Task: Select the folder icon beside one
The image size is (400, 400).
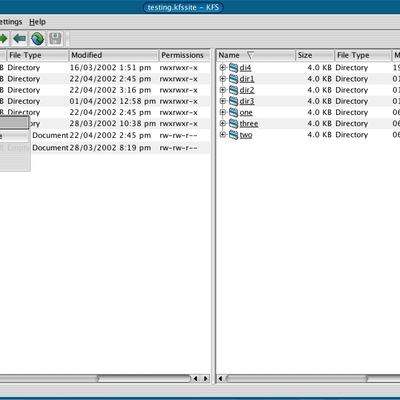Action: point(233,112)
